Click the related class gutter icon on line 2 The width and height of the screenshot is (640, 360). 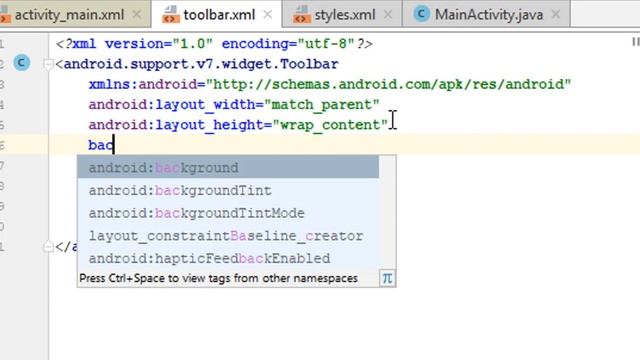[x=21, y=63]
